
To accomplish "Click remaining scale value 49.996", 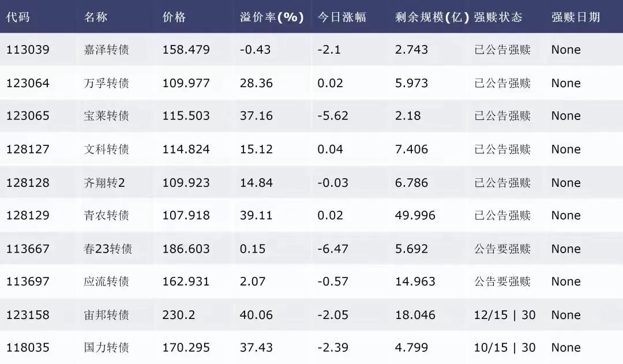I will tap(415, 215).
